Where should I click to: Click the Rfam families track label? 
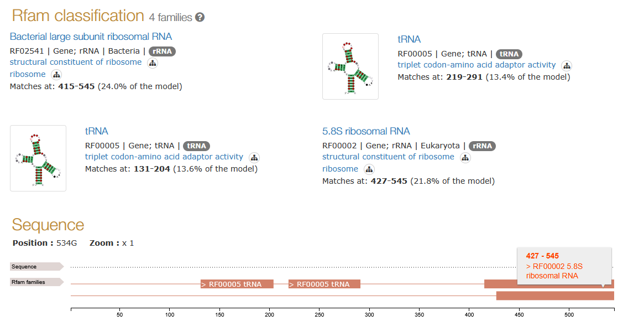(36, 282)
